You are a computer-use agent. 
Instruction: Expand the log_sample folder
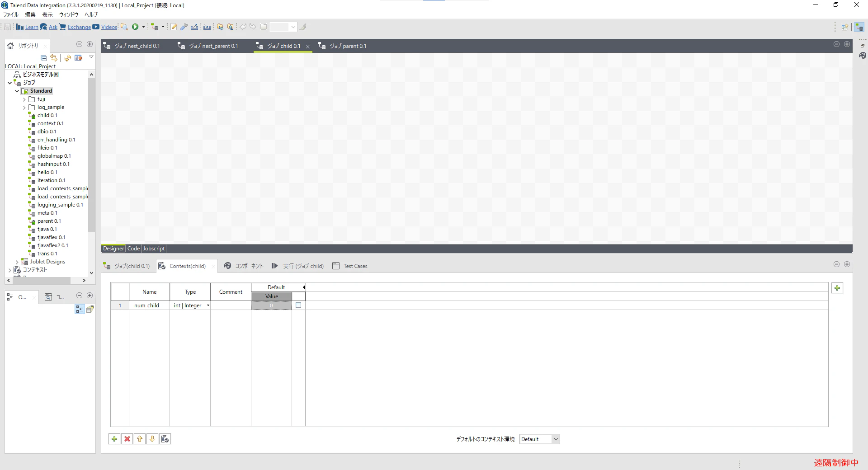coord(24,108)
